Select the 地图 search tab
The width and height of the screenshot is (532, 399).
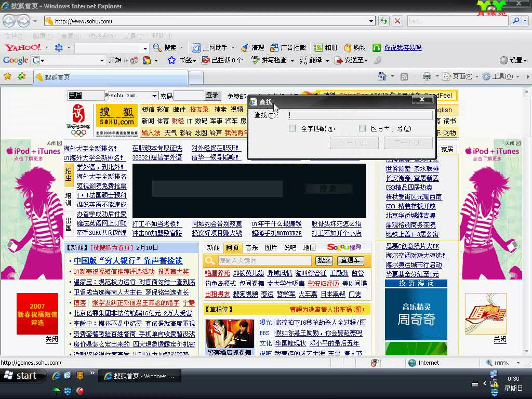pos(309,248)
